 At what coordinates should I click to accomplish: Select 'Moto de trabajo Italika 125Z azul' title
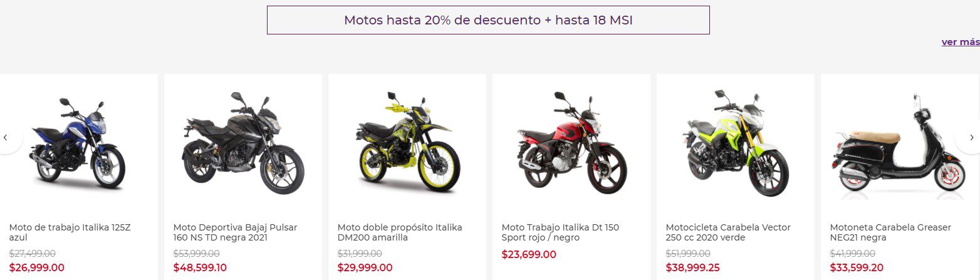[70, 232]
